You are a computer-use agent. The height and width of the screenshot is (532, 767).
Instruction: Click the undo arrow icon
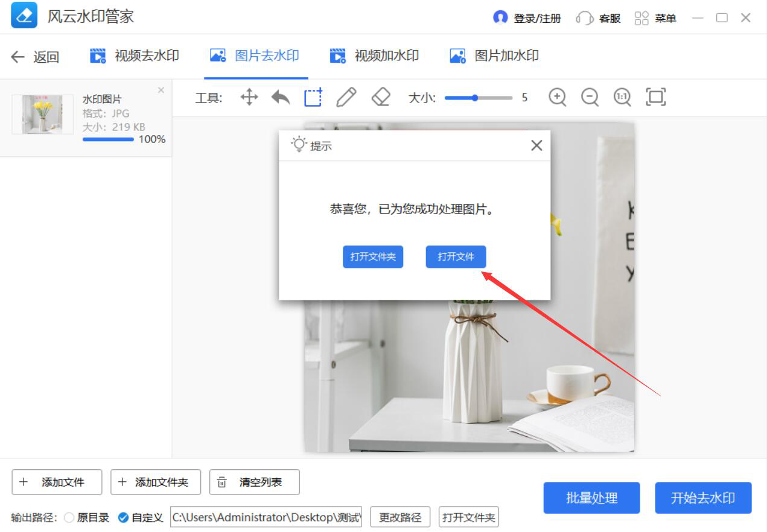[x=281, y=97]
